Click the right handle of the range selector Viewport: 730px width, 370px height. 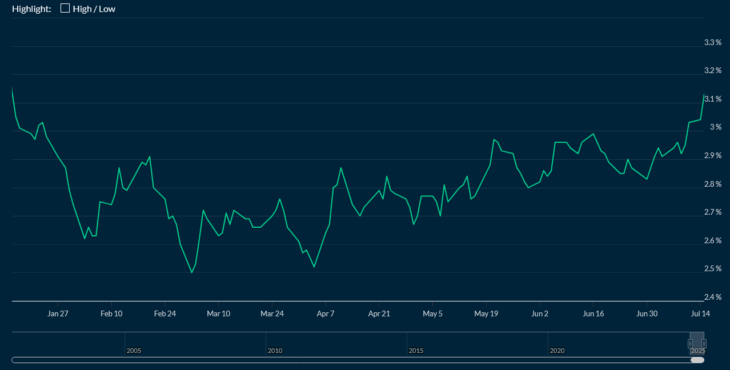tap(704, 343)
